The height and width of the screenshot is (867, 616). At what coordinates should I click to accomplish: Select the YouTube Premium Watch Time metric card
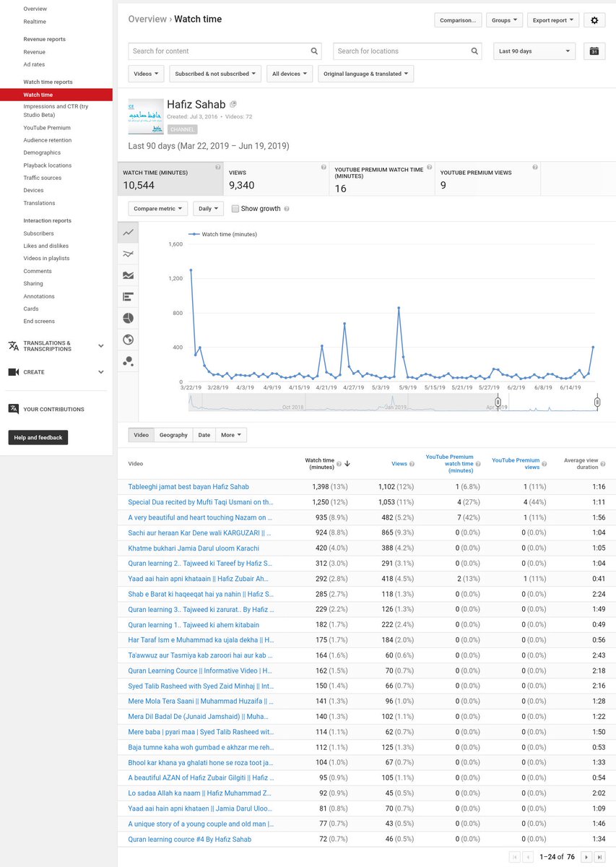[x=382, y=178]
